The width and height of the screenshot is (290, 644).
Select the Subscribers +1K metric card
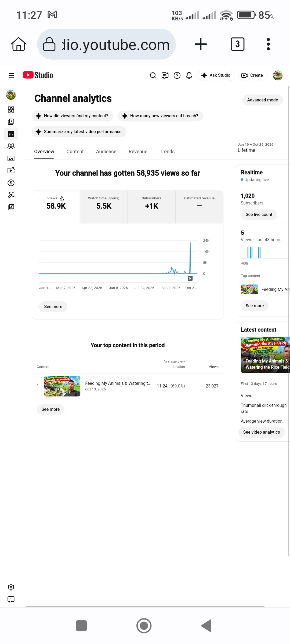tap(151, 207)
